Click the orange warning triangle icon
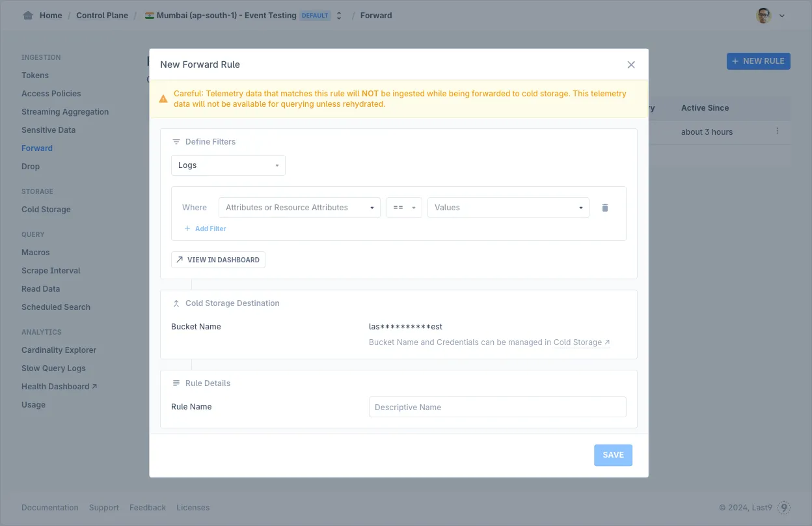The width and height of the screenshot is (812, 526). (163, 99)
